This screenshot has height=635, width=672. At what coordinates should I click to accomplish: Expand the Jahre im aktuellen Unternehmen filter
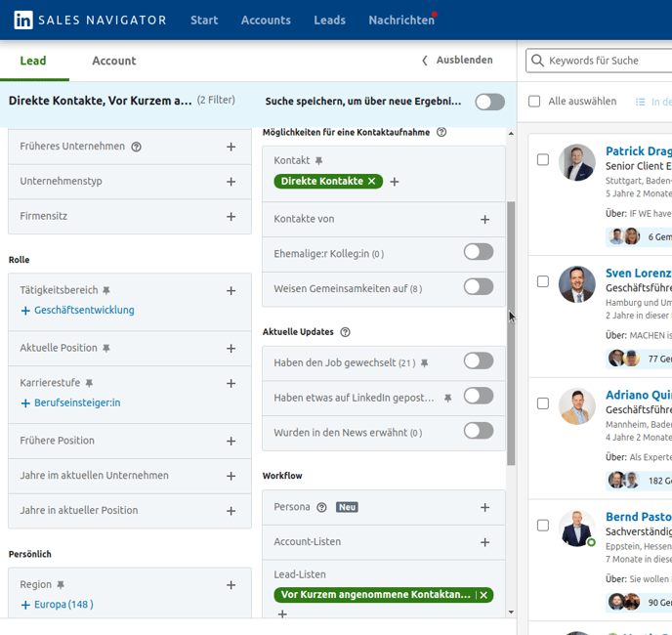tap(231, 476)
